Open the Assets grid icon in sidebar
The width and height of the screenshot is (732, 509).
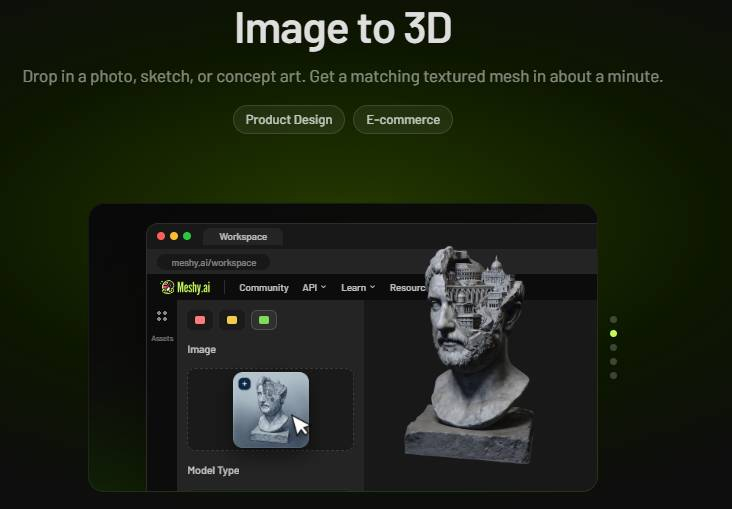[x=162, y=316]
